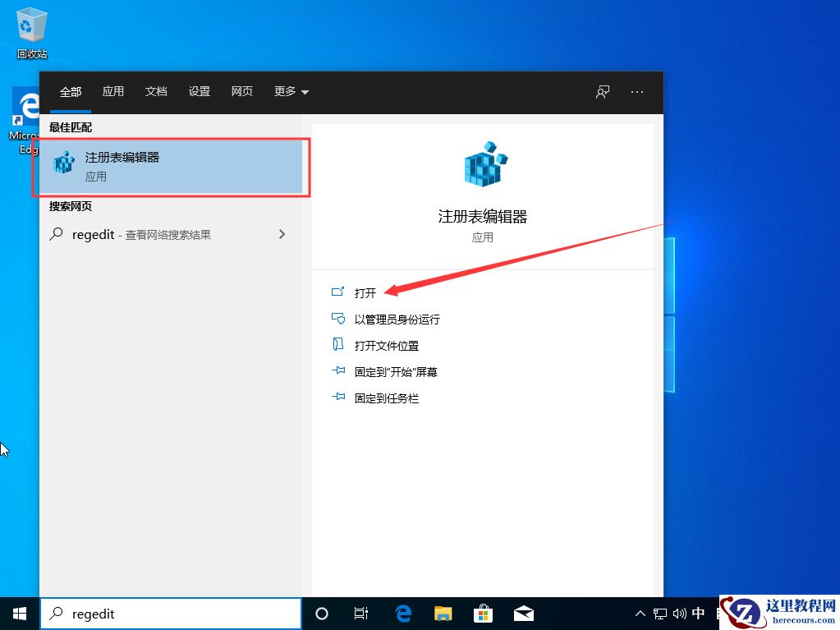The height and width of the screenshot is (630, 840).
Task: Click 打开文件位置 to open file location
Action: tap(388, 345)
